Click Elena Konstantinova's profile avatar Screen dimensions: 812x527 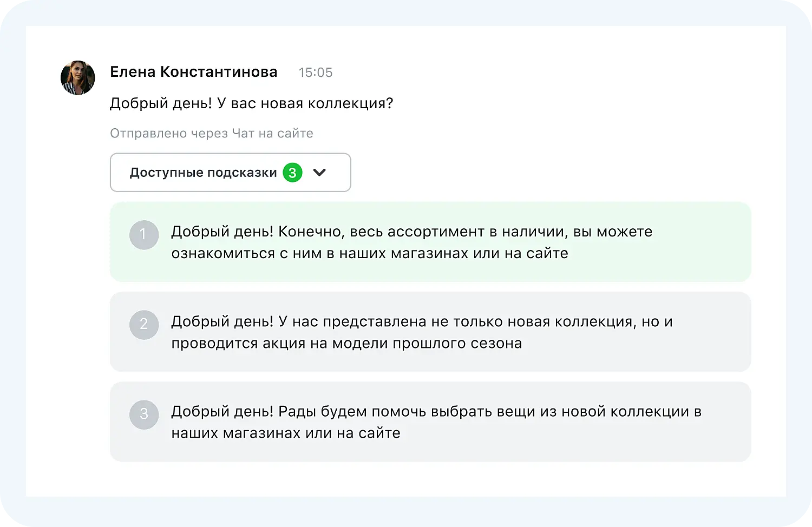(77, 77)
